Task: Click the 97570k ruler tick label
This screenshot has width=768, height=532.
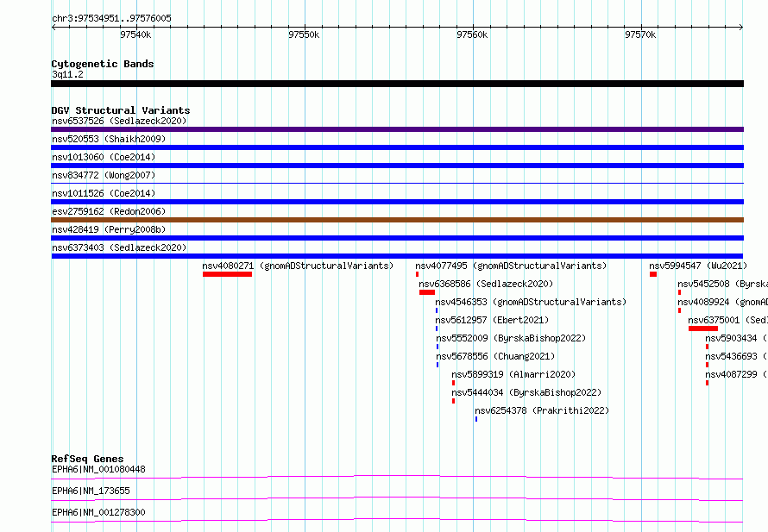Action: (640, 34)
